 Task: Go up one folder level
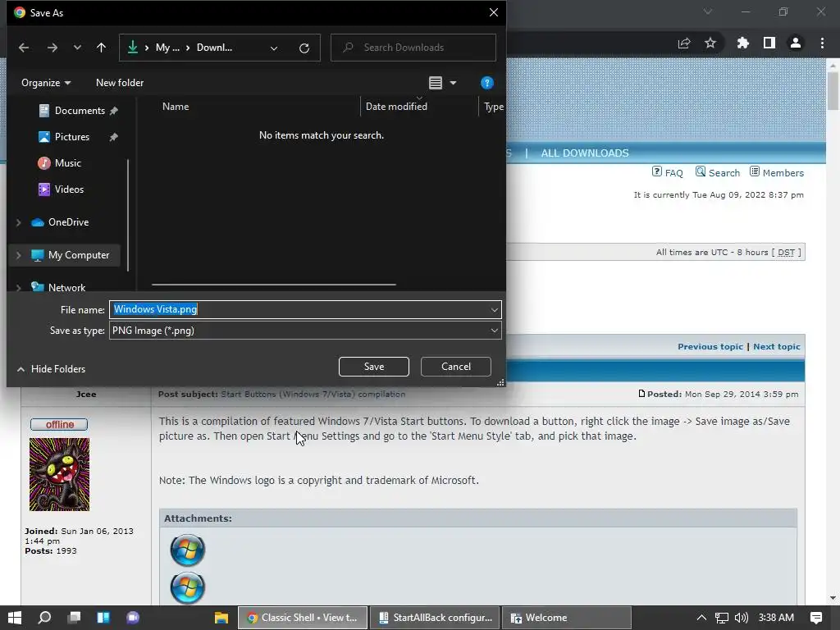click(101, 48)
